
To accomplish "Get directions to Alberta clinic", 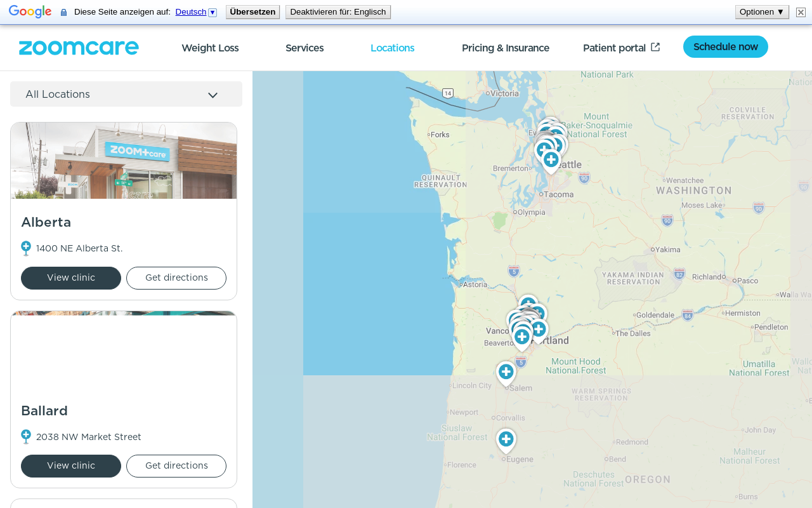I will coord(176,278).
